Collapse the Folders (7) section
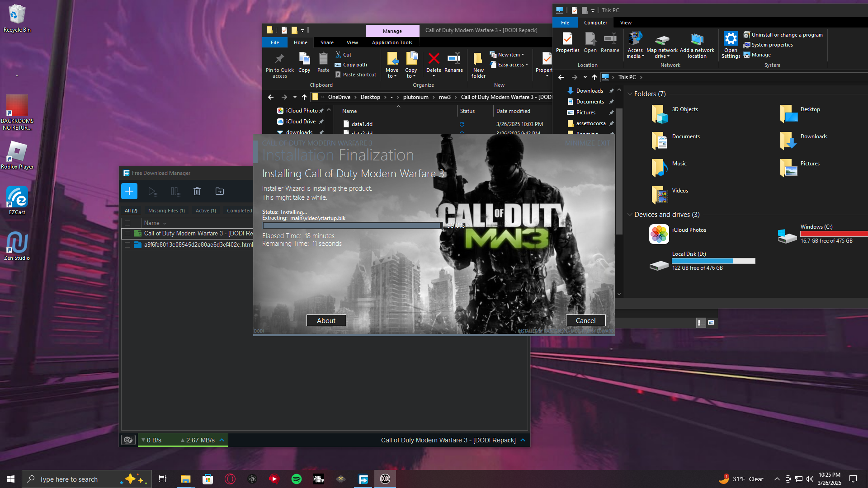868x488 pixels. pos(630,94)
